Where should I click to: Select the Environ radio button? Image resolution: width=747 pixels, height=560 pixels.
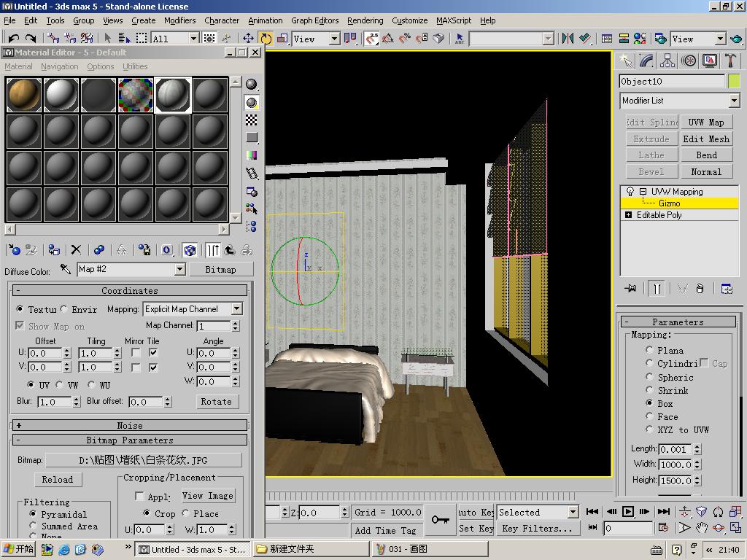click(64, 309)
